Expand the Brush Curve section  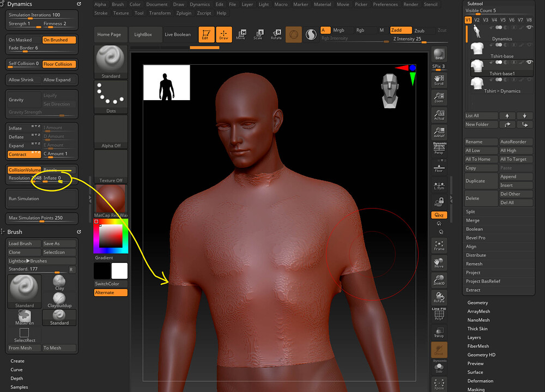point(16,370)
